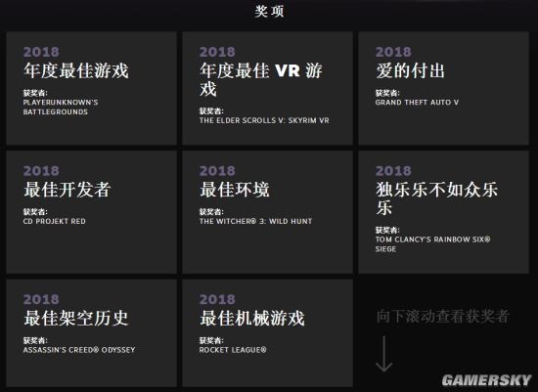The image size is (538, 392).
Task: Click the 2018 label above 年度最佳游戏
Action: click(x=41, y=52)
